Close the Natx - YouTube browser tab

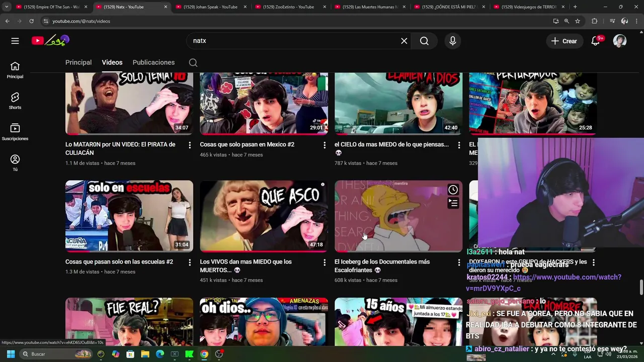tap(166, 7)
